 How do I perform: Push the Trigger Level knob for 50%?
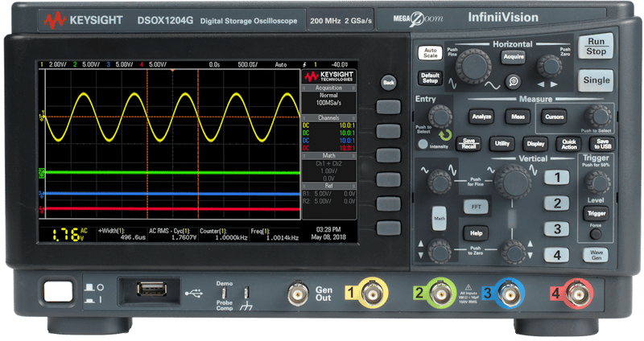(x=597, y=183)
